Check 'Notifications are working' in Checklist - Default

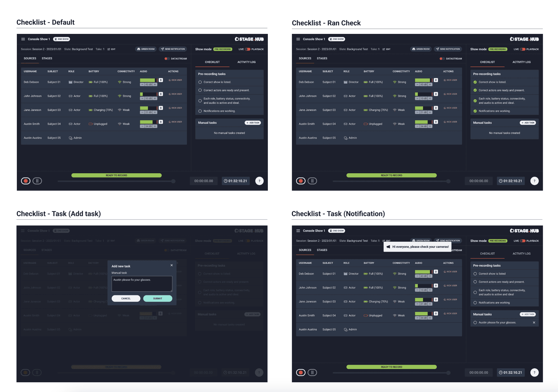(200, 111)
